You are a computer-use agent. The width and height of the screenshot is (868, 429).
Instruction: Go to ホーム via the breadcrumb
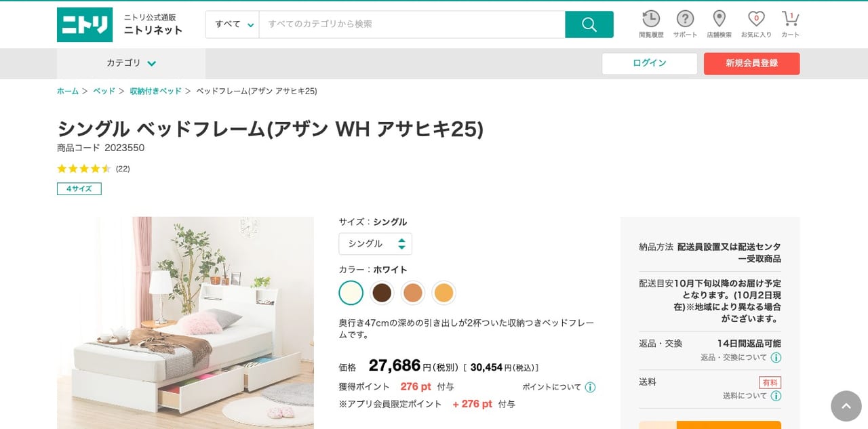[67, 90]
